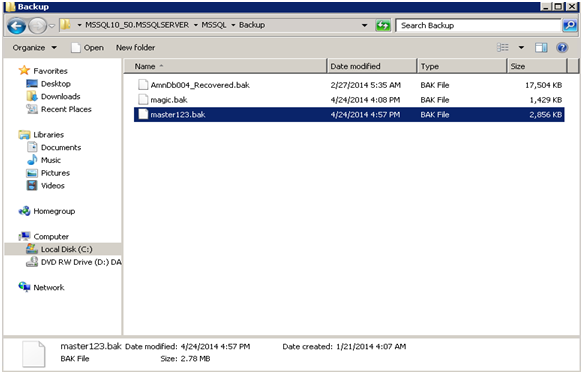Click the large file thumbnail in details pane
The width and height of the screenshot is (583, 374).
pyautogui.click(x=33, y=354)
